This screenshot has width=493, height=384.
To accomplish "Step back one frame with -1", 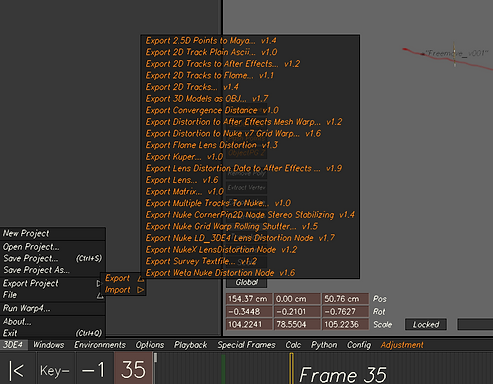I will pyautogui.click(x=95, y=369).
